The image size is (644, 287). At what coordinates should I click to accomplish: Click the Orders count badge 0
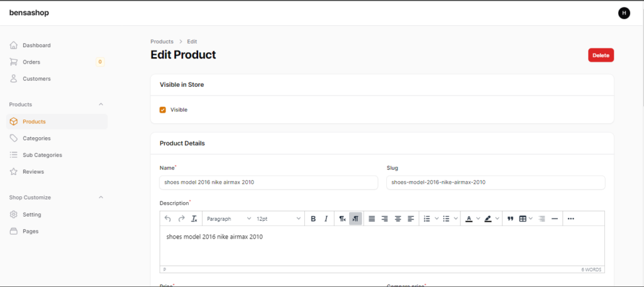pyautogui.click(x=100, y=62)
